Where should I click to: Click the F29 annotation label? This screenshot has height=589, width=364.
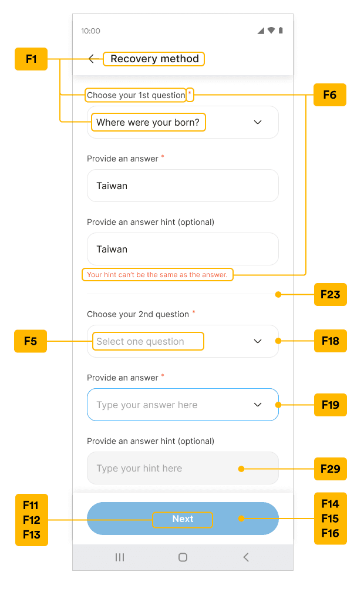[x=330, y=469]
